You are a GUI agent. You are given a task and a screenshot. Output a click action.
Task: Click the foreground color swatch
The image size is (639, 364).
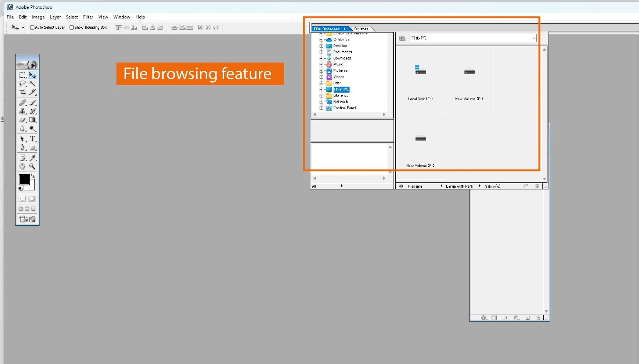tap(24, 180)
